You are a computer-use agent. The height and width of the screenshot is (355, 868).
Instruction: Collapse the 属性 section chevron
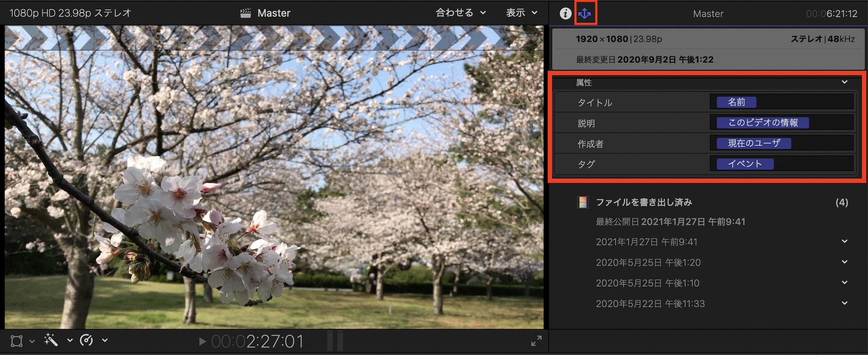pyautogui.click(x=845, y=82)
